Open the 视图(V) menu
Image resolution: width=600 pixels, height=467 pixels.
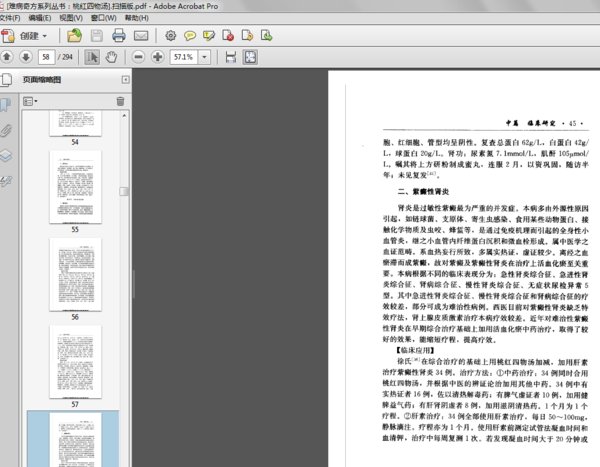tap(70, 17)
